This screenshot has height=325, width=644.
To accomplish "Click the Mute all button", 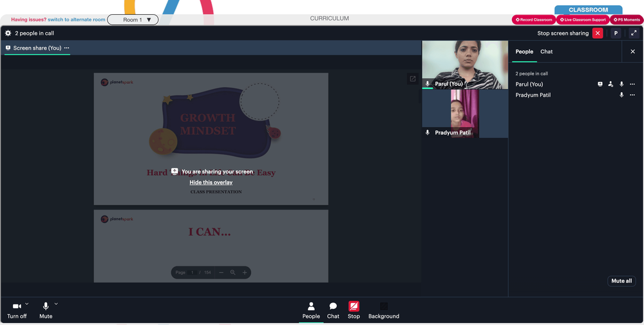I will [x=621, y=281].
